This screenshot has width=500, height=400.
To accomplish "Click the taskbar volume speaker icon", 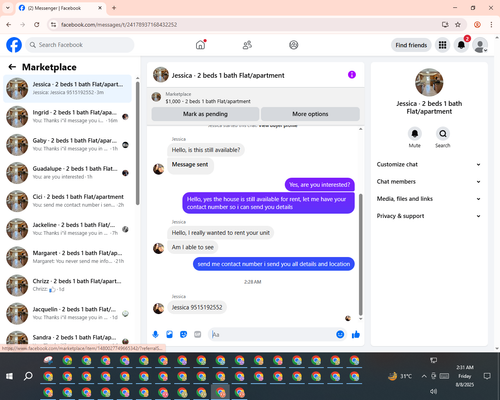I will pos(433,391).
